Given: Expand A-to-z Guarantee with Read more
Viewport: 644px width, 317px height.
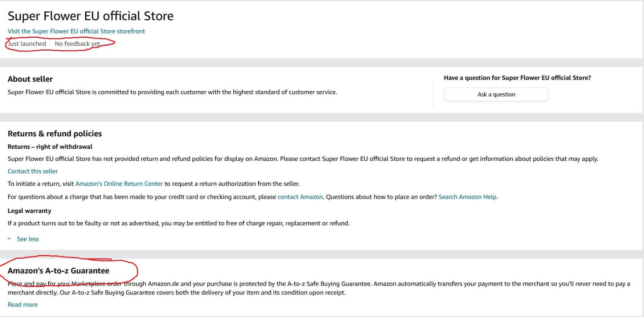Looking at the screenshot, I should point(23,305).
